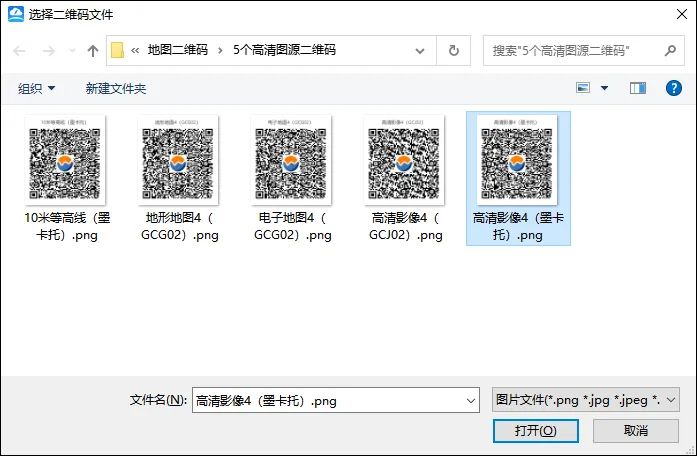Open help with the question mark
This screenshot has width=697, height=456.
(x=674, y=88)
